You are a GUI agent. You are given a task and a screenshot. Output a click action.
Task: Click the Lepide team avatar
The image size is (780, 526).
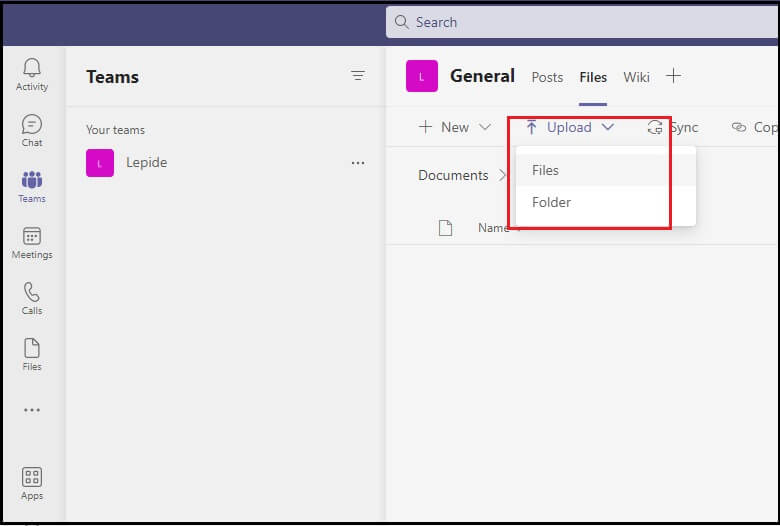tap(99, 163)
